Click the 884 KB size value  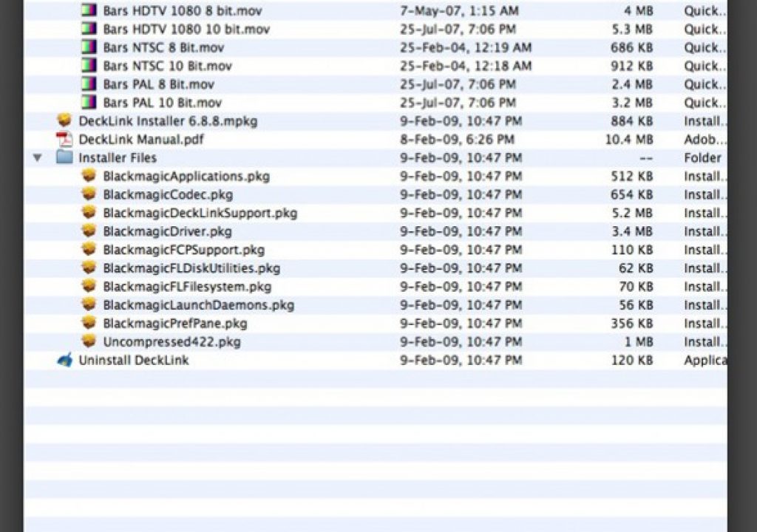632,121
